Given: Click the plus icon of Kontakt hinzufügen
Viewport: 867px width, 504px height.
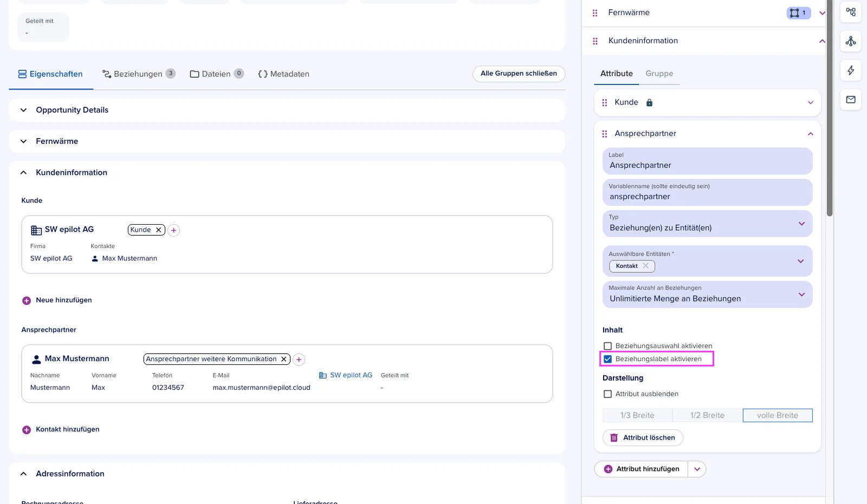Looking at the screenshot, I should tap(27, 430).
